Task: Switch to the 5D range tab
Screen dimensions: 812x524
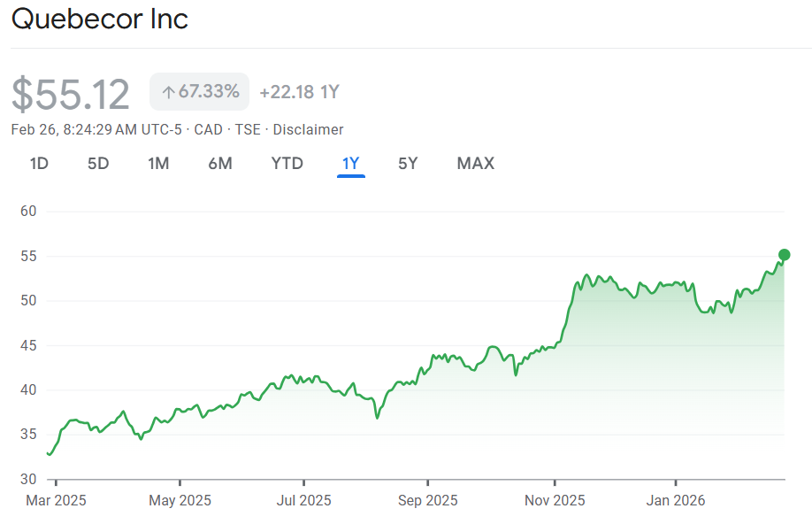Action: coord(98,163)
